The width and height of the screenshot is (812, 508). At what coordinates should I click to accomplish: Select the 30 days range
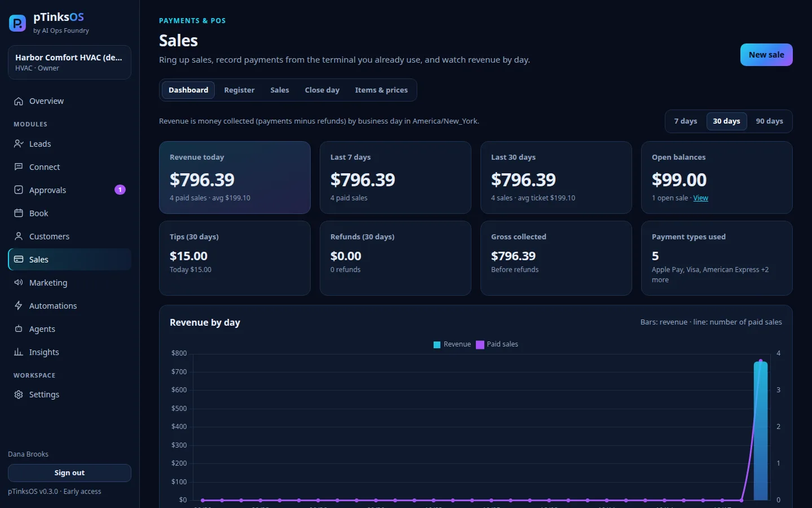pos(726,121)
